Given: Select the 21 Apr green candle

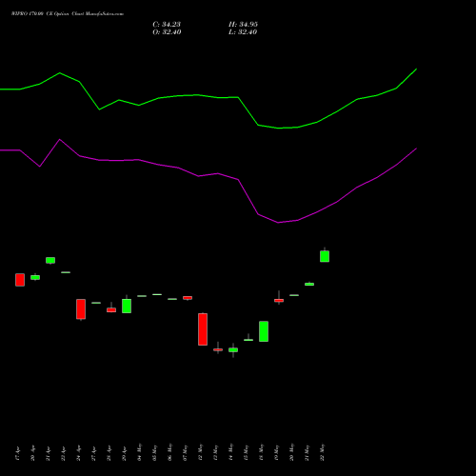Looking at the screenshot, I should (50, 260).
